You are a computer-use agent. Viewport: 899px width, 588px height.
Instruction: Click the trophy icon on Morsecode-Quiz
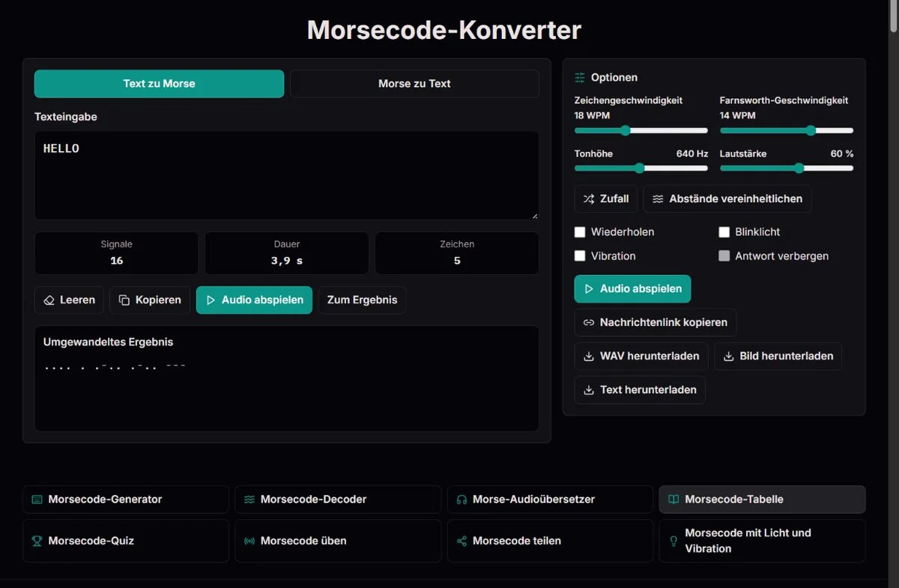point(37,541)
